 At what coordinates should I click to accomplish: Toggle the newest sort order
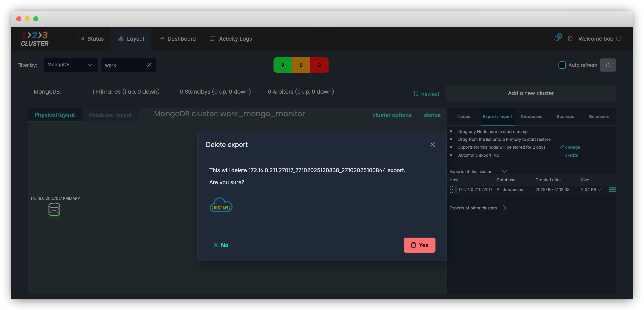426,94
